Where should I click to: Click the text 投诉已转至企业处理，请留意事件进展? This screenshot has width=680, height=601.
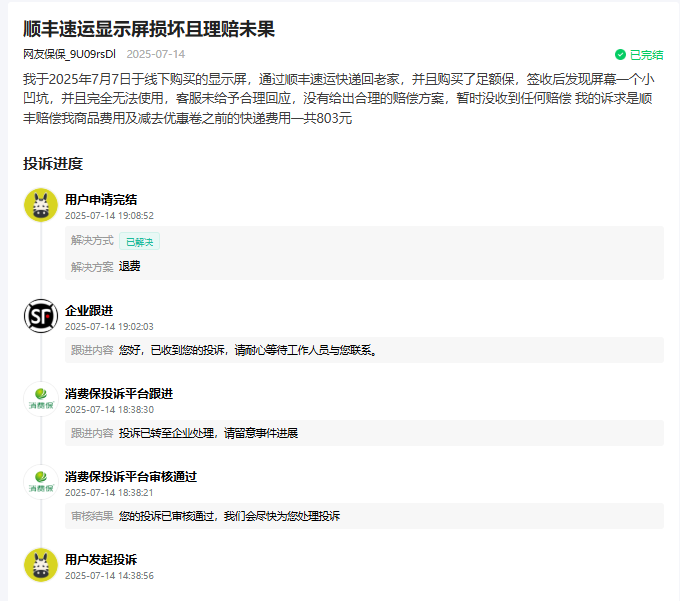(x=209, y=433)
